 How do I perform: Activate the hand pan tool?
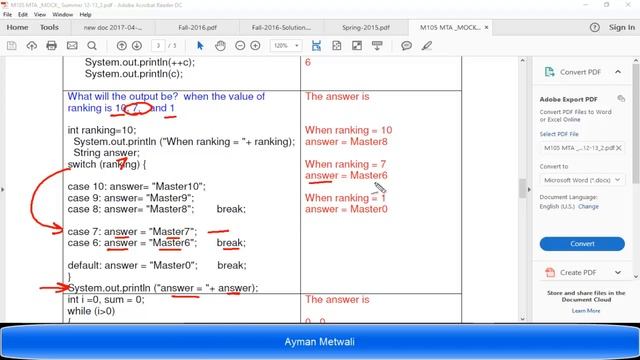(220, 46)
